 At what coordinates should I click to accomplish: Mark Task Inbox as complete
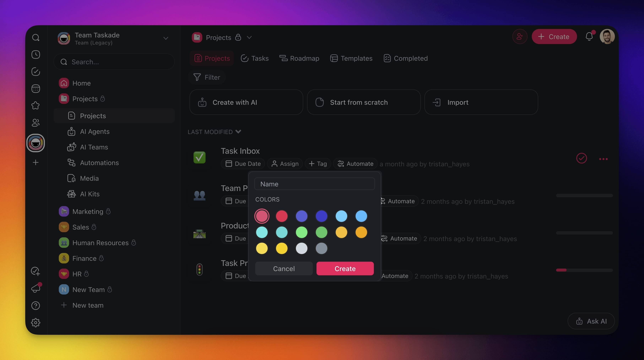[x=581, y=158]
